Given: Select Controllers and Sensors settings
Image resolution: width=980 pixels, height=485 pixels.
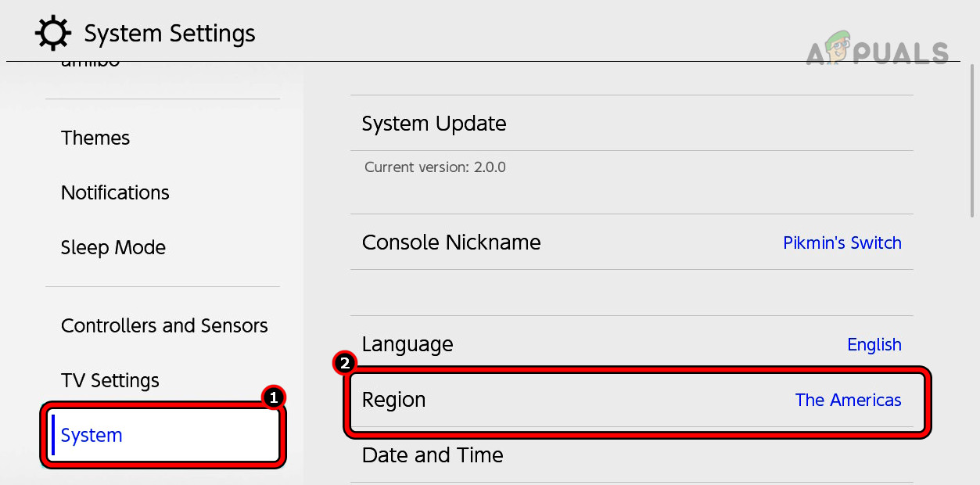Looking at the screenshot, I should click(164, 325).
